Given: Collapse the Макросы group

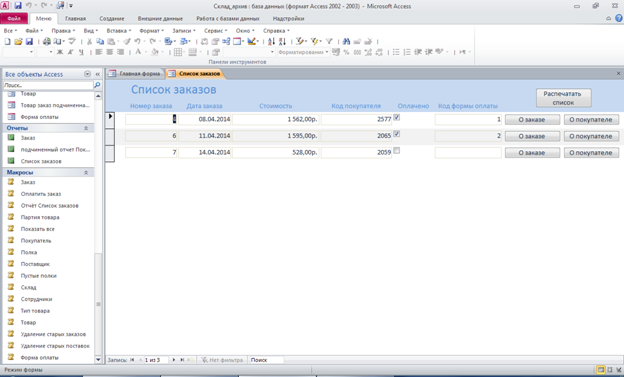Looking at the screenshot, I should pyautogui.click(x=86, y=172).
